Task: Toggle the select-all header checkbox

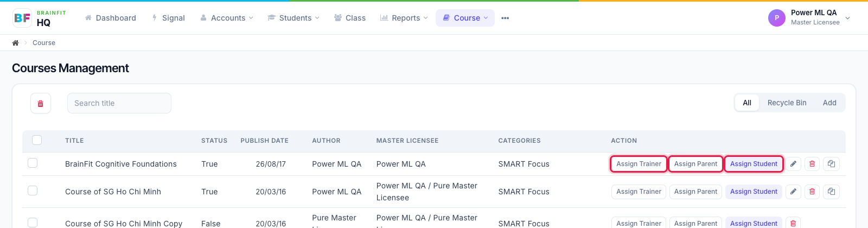Action: 37,140
